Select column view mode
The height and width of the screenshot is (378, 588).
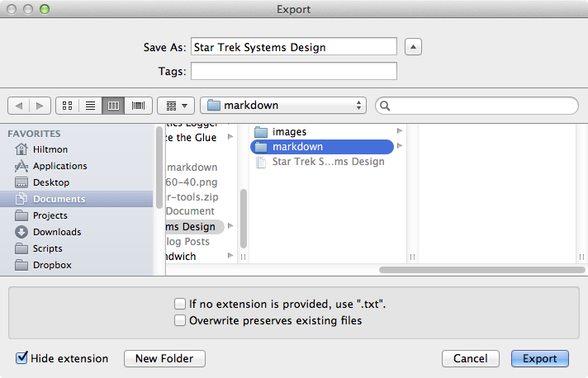coord(113,106)
